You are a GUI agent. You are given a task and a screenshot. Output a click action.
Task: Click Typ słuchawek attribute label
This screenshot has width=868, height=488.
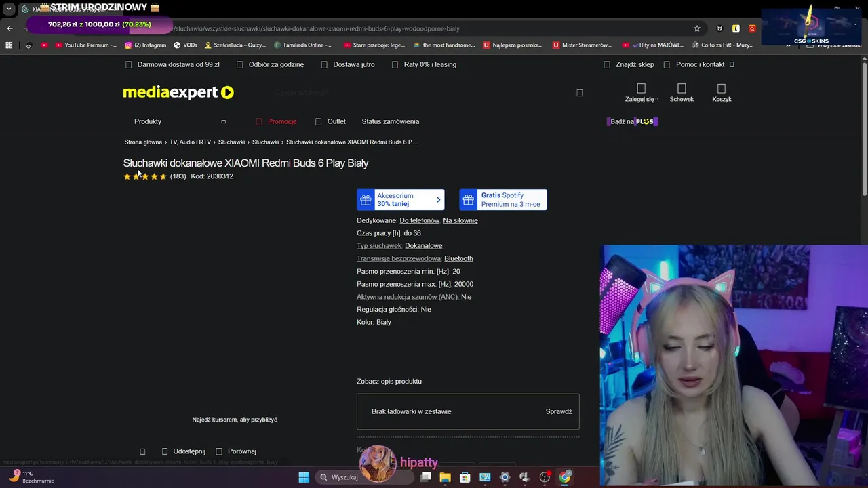click(x=380, y=246)
